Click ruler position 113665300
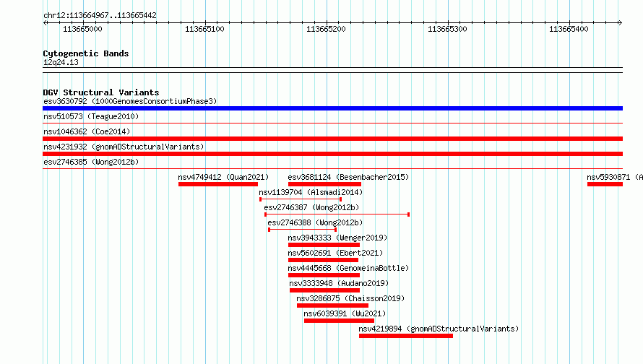The height and width of the screenshot is (364, 643). pyautogui.click(x=447, y=29)
